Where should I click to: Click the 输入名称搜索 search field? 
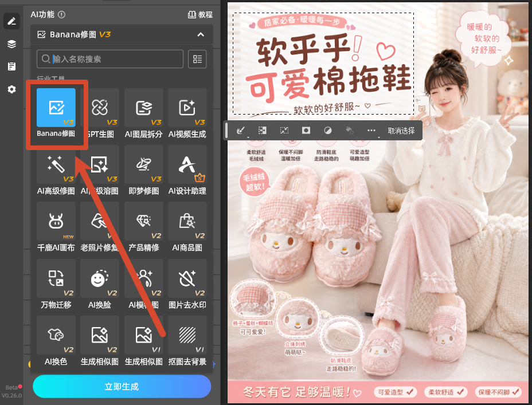(110, 59)
